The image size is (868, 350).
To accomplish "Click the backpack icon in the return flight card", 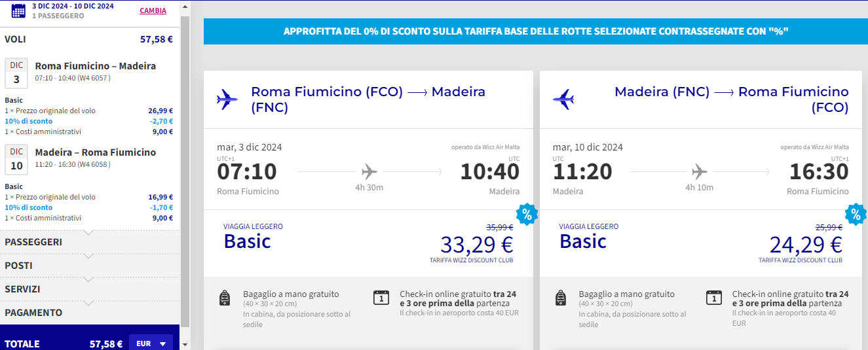I will point(561,298).
